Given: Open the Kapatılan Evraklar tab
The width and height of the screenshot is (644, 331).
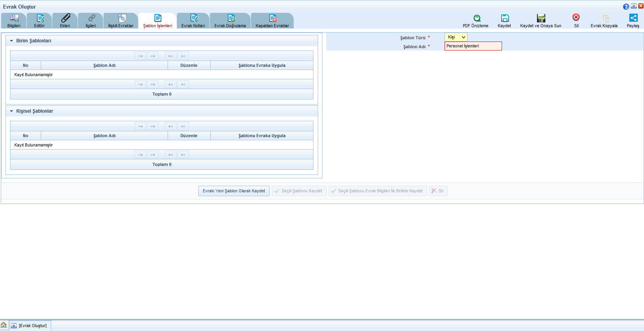Looking at the screenshot, I should (272, 21).
